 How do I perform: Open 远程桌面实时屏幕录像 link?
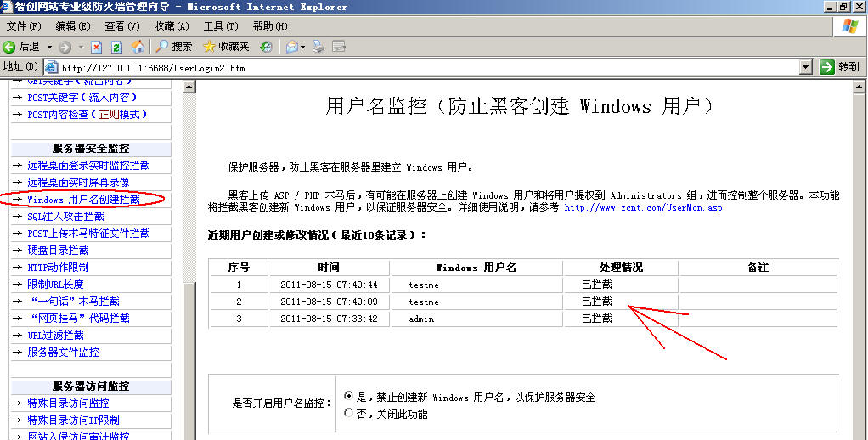click(78, 182)
